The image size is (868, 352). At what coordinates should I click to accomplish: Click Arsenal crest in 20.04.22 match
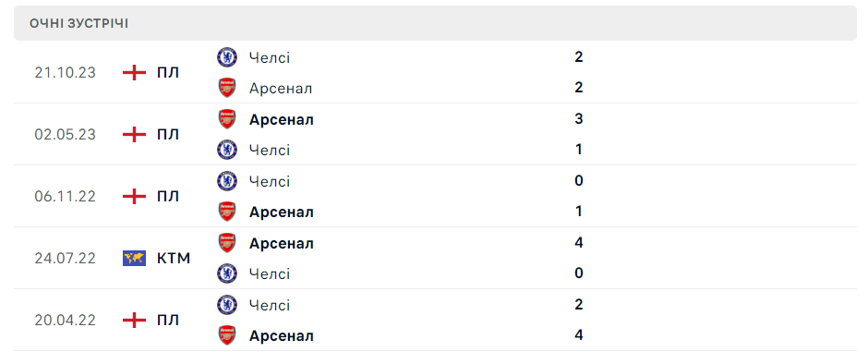[227, 336]
